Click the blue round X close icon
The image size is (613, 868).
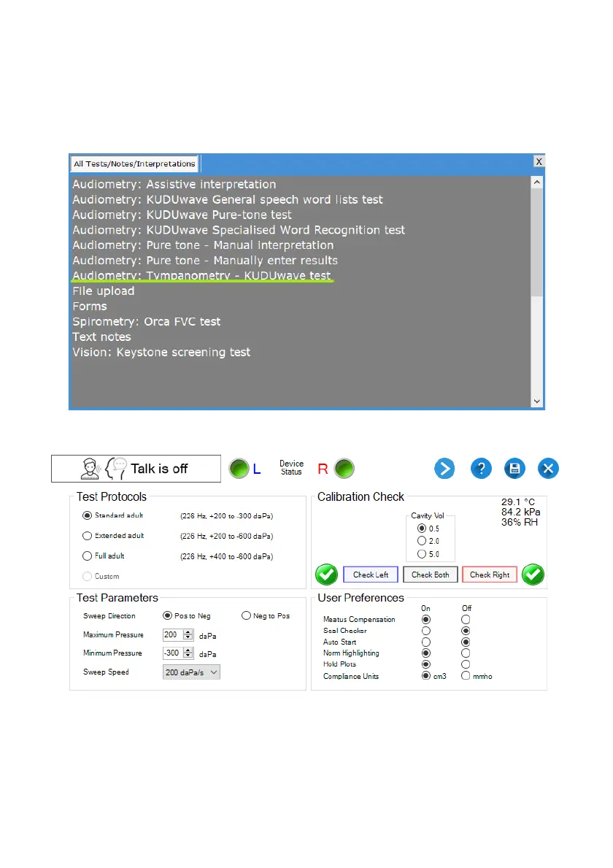(548, 469)
